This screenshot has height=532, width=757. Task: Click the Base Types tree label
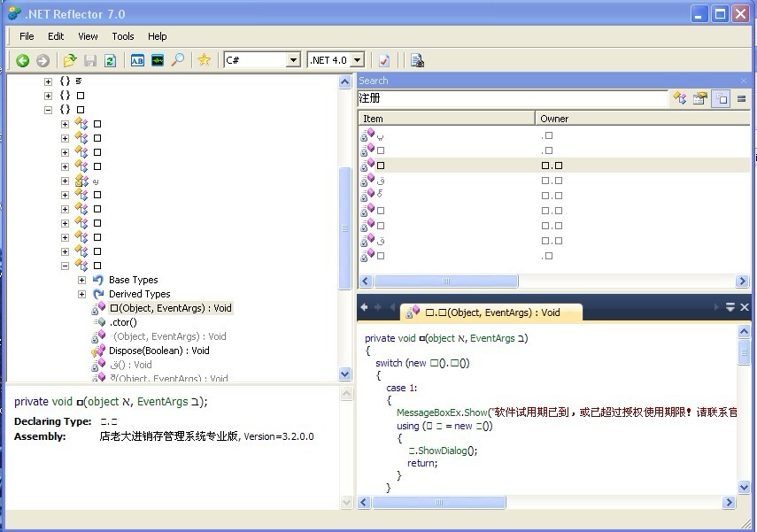[x=133, y=280]
